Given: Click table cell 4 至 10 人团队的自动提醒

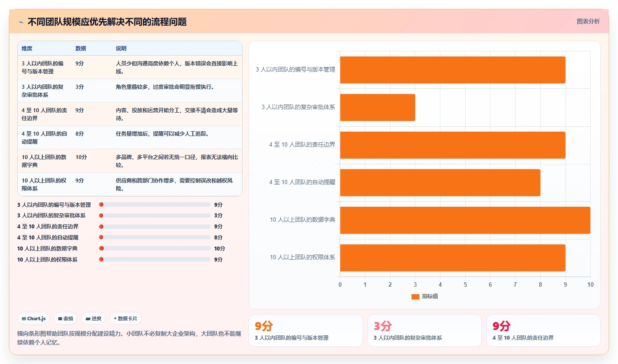Looking at the screenshot, I should click(44, 137).
